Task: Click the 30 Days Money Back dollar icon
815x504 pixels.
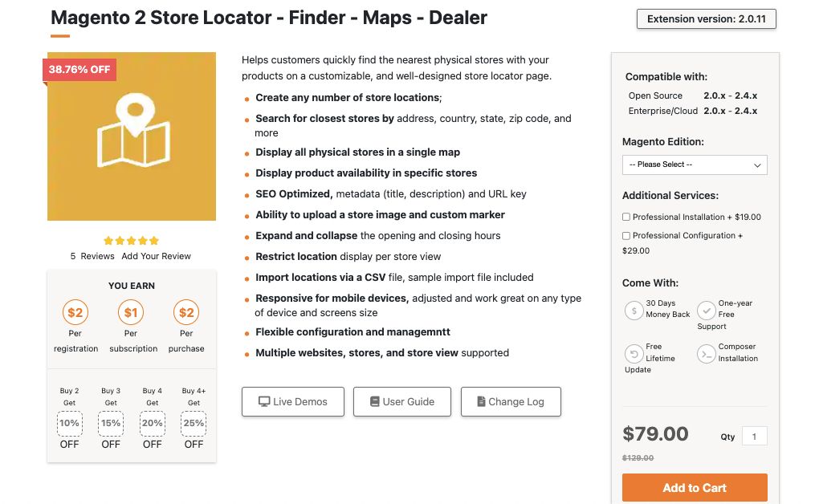Action: [x=634, y=311]
